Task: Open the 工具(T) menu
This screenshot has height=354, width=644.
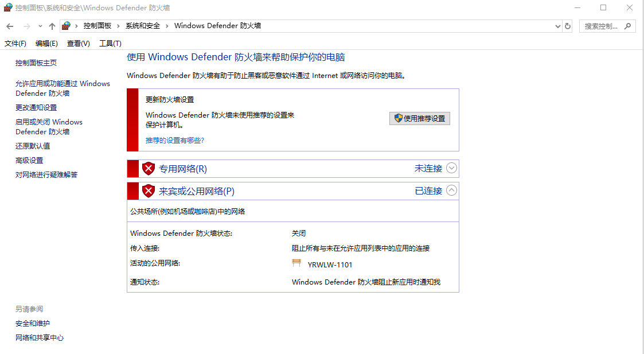Action: coord(110,44)
